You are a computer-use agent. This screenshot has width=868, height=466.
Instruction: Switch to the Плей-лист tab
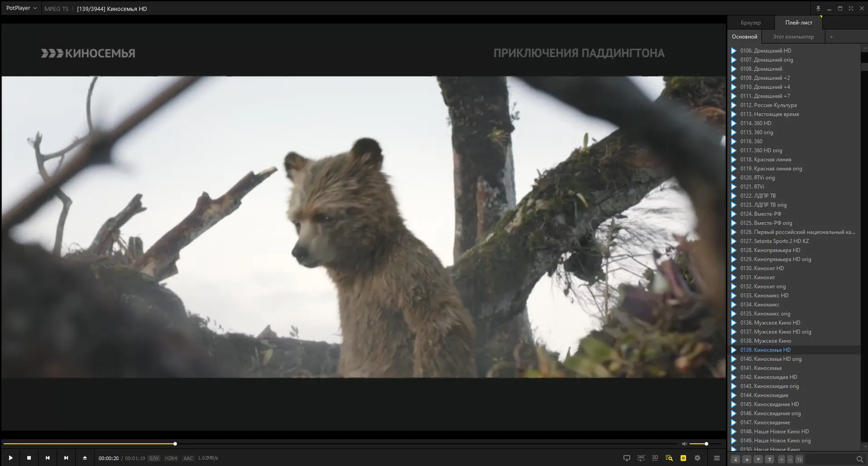tap(799, 23)
